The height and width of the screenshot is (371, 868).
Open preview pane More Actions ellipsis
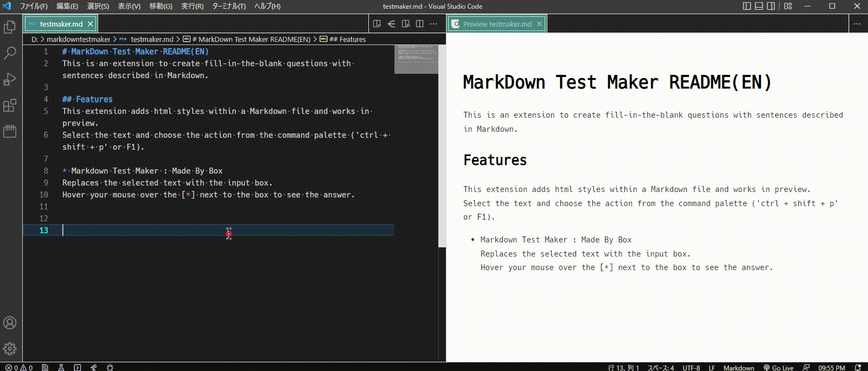(857, 24)
